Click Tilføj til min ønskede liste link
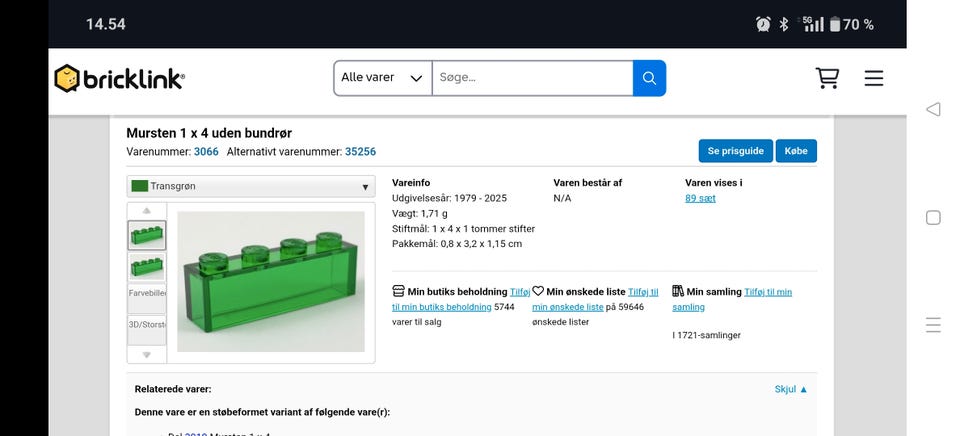The width and height of the screenshot is (960, 436). click(595, 299)
